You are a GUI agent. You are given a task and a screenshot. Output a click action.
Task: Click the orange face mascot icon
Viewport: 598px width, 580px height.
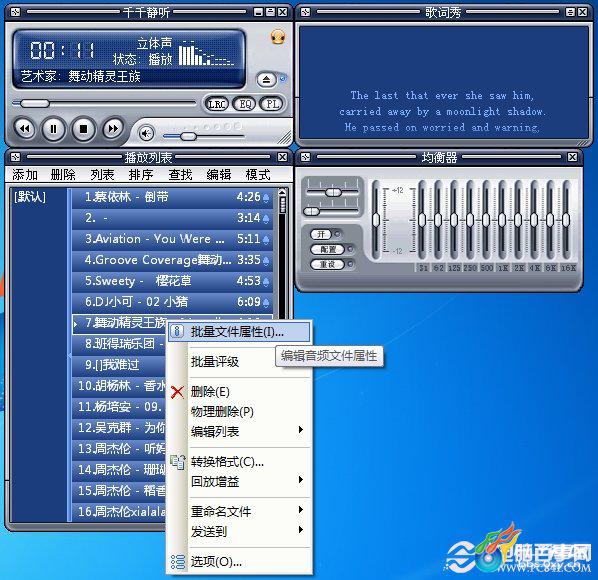pos(278,37)
